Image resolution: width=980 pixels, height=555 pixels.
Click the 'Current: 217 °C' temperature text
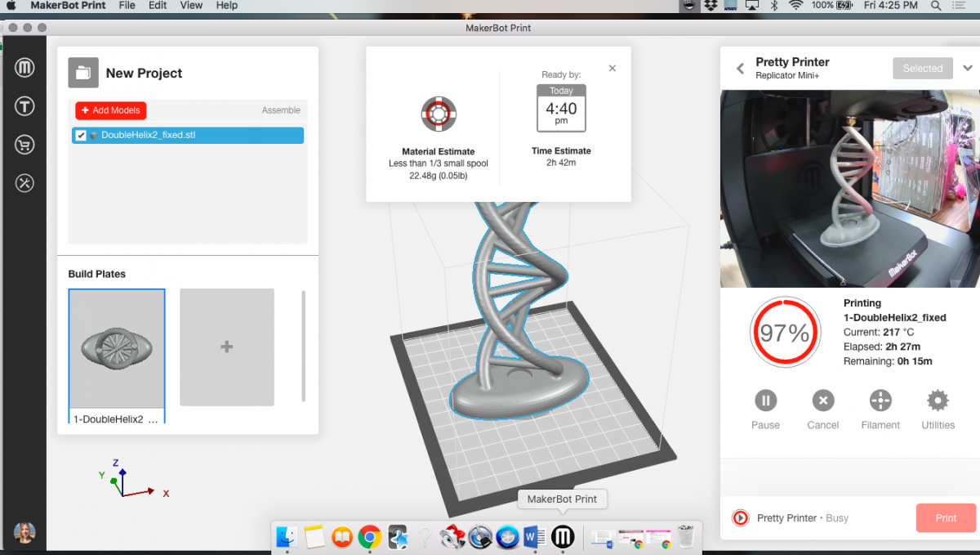pyautogui.click(x=879, y=332)
